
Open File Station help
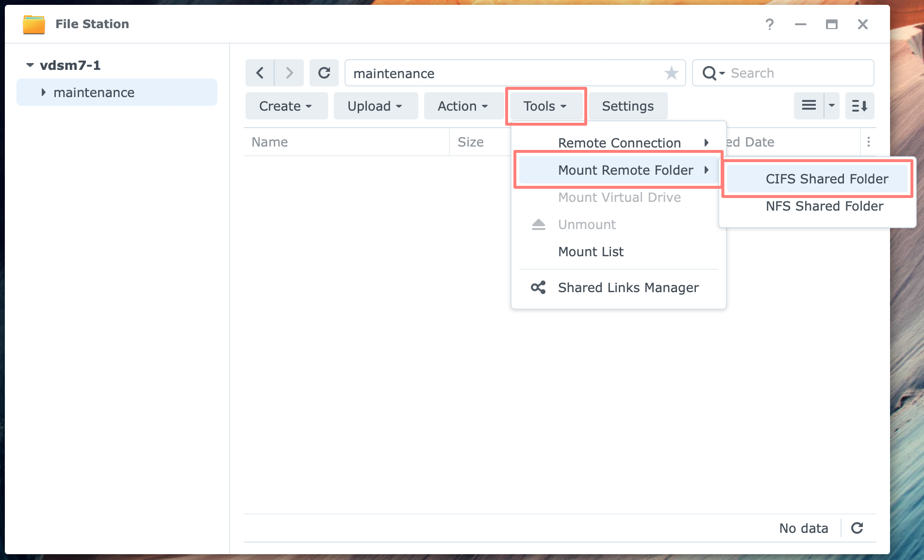(769, 24)
